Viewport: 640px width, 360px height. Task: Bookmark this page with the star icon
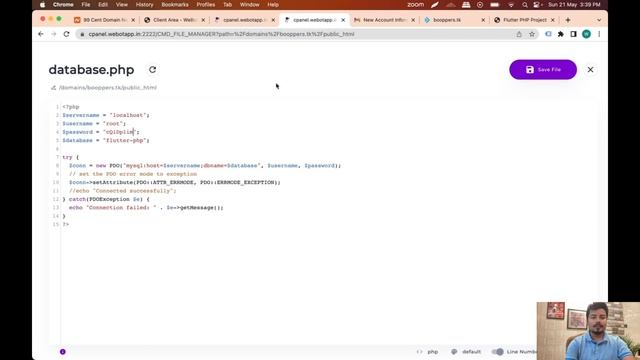click(x=532, y=34)
